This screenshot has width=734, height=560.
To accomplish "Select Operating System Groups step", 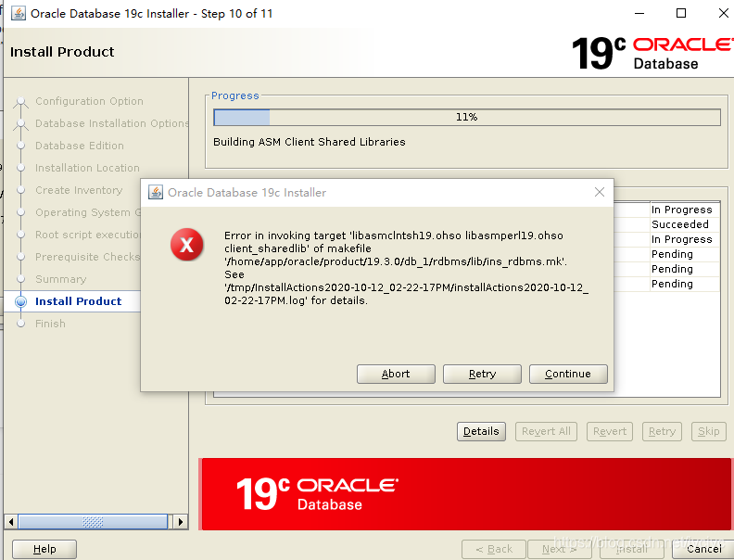I will point(87,212).
